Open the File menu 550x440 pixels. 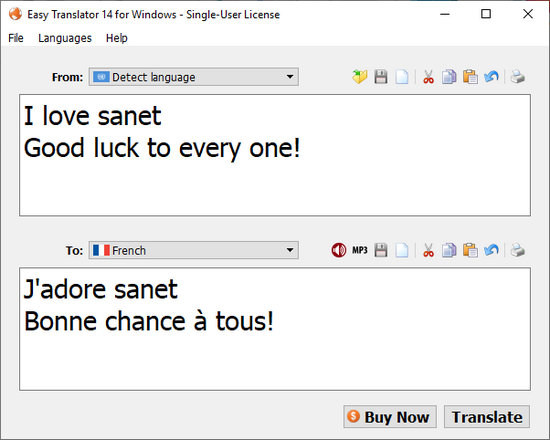[x=16, y=38]
